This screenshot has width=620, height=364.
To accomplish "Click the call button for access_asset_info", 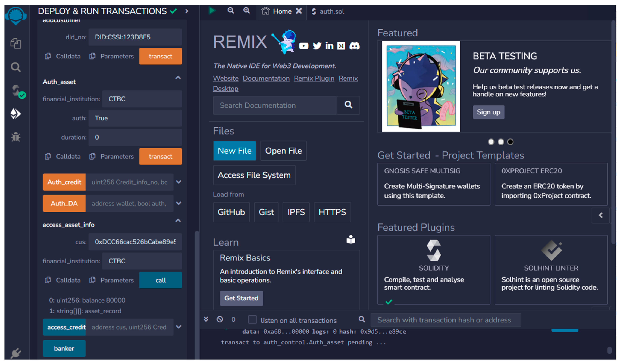I will (x=160, y=280).
